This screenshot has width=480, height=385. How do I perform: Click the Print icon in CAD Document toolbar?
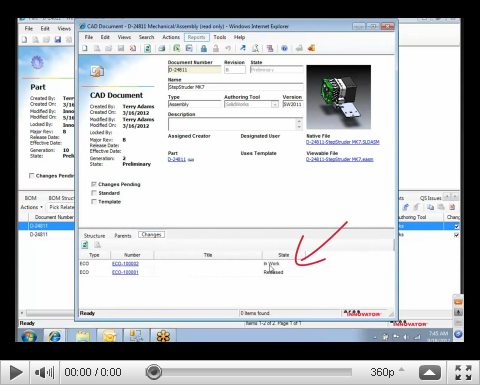pos(162,48)
